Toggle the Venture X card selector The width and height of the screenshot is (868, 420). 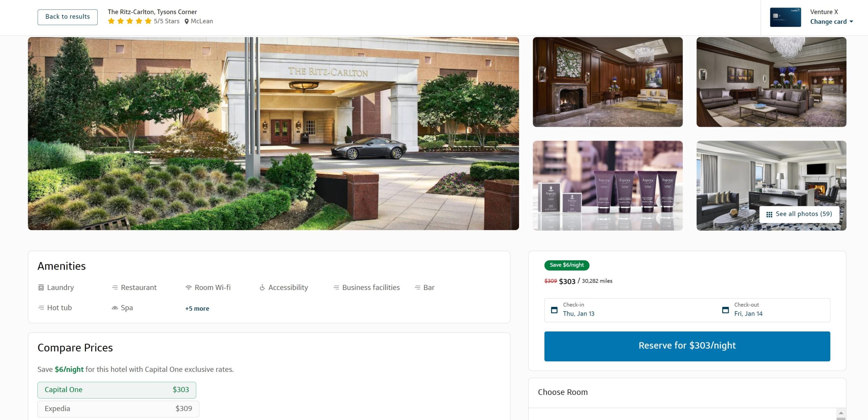(830, 22)
